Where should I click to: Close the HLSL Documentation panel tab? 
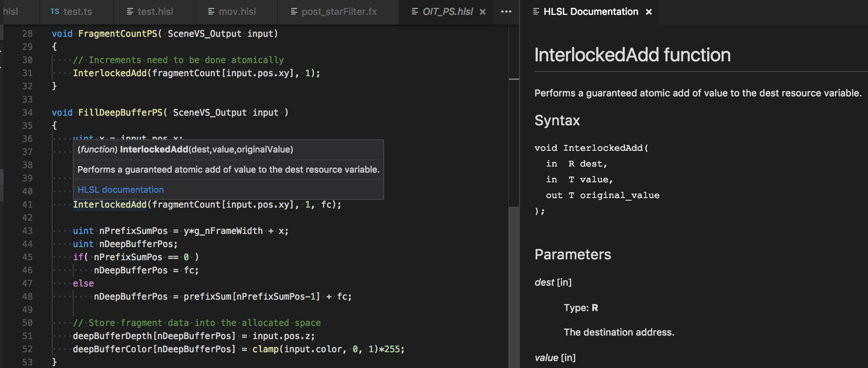[x=649, y=12]
